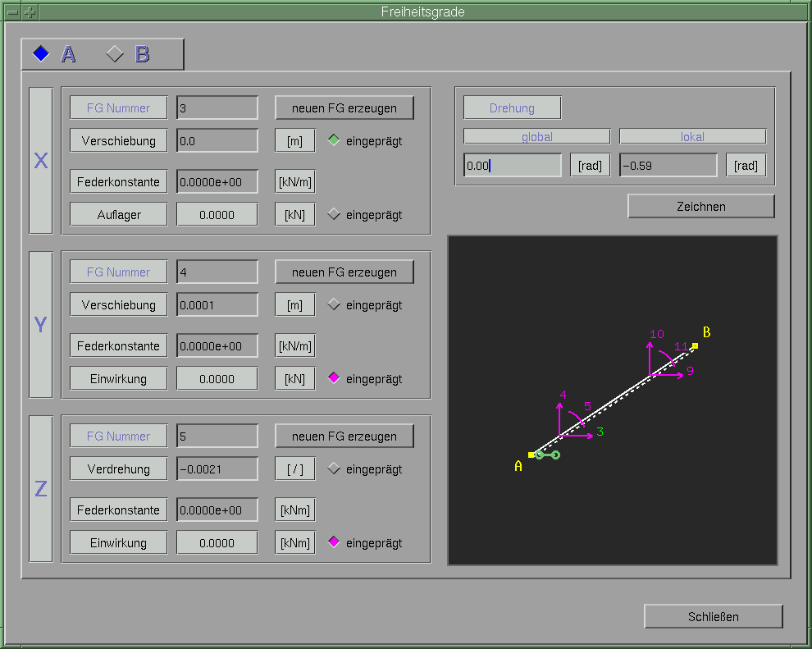This screenshot has height=649, width=812.
Task: Click the plus icon in title bar
Action: (30, 12)
